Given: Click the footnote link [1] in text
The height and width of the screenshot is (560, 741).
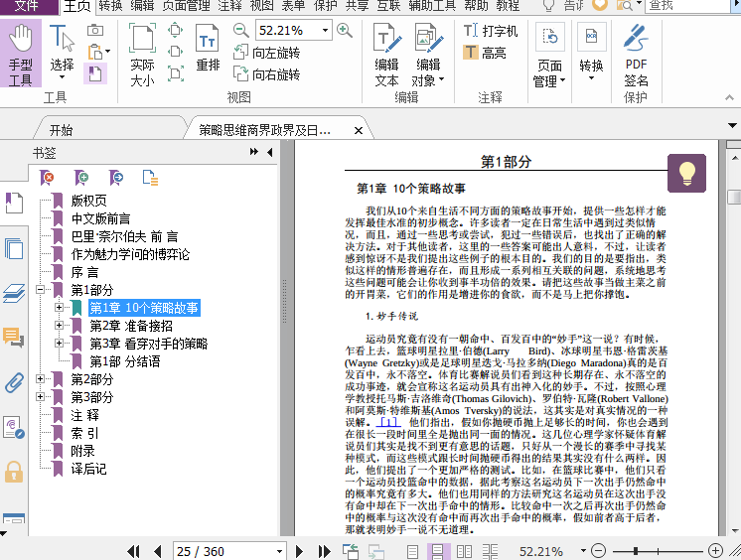Looking at the screenshot, I should click(x=388, y=422).
